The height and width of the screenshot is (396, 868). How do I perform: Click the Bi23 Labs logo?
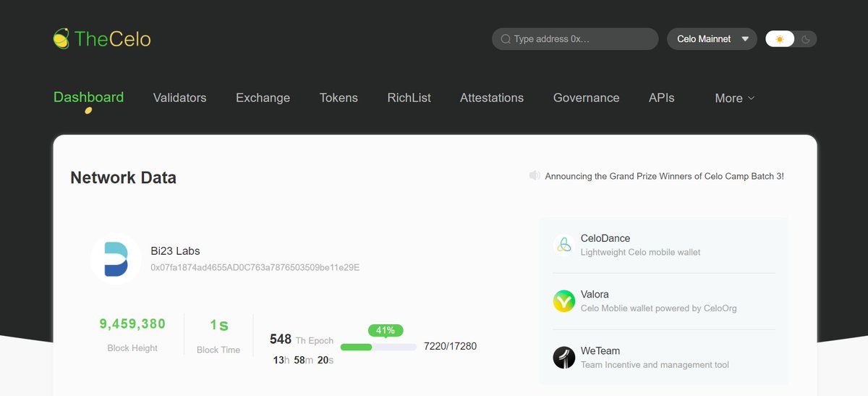(x=116, y=259)
